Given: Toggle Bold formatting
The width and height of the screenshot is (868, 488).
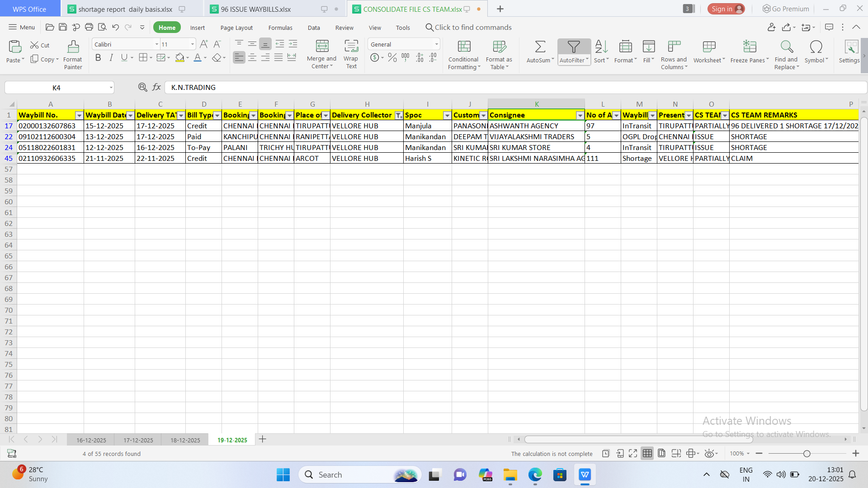Looking at the screenshot, I should tap(98, 58).
